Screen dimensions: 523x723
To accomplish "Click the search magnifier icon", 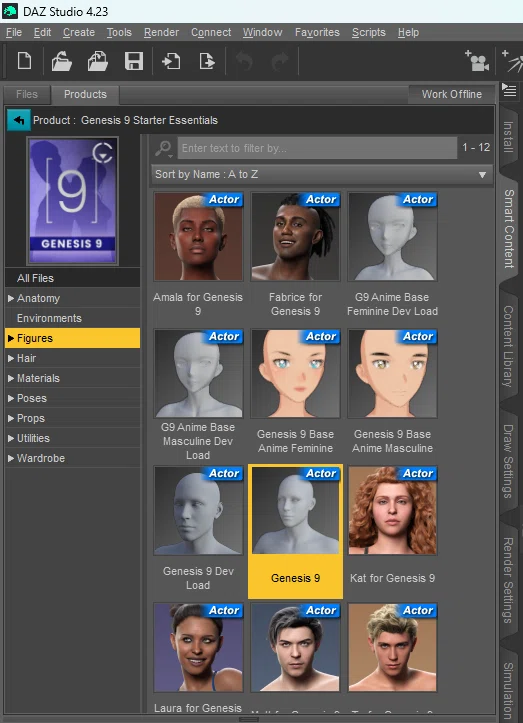I will point(163,148).
